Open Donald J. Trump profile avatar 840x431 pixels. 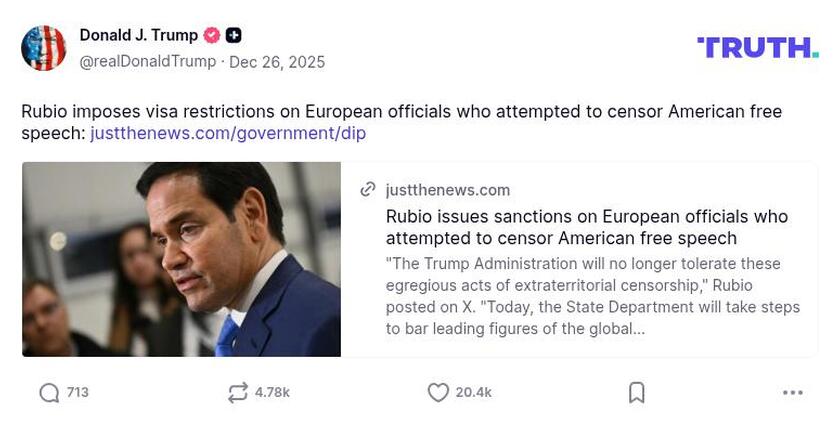(x=44, y=48)
